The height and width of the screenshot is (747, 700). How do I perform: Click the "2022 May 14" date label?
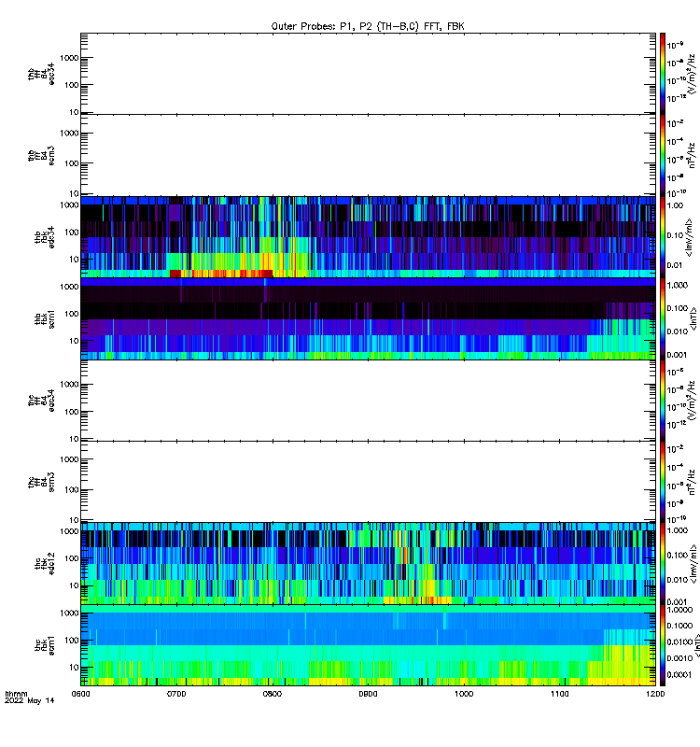pyautogui.click(x=30, y=700)
